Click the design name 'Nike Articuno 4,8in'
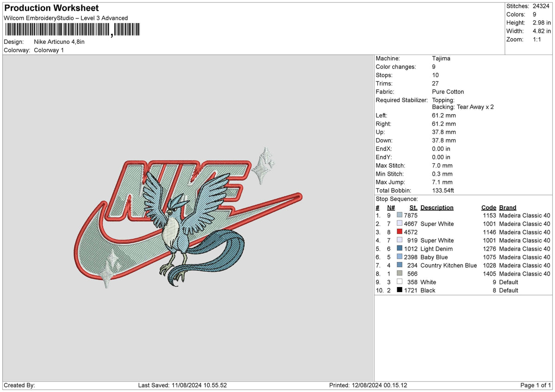The height and width of the screenshot is (392, 555). tap(59, 42)
